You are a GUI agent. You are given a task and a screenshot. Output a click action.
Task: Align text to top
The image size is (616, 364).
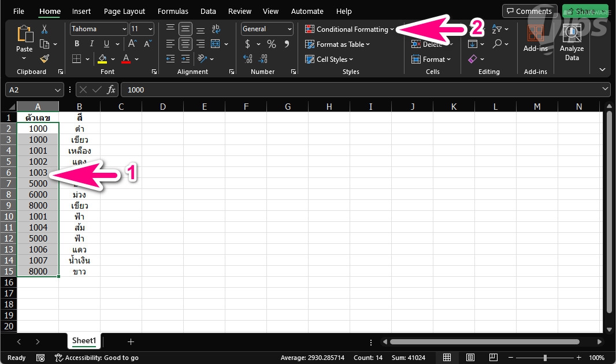tap(170, 29)
